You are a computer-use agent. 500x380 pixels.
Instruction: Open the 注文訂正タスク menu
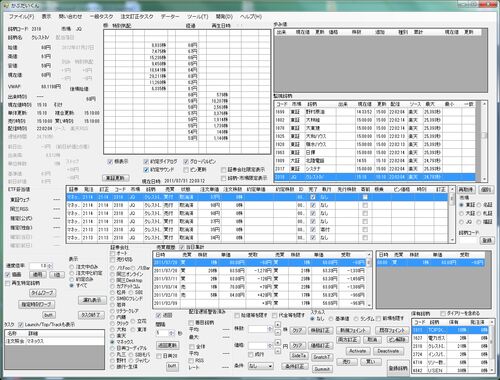[137, 16]
